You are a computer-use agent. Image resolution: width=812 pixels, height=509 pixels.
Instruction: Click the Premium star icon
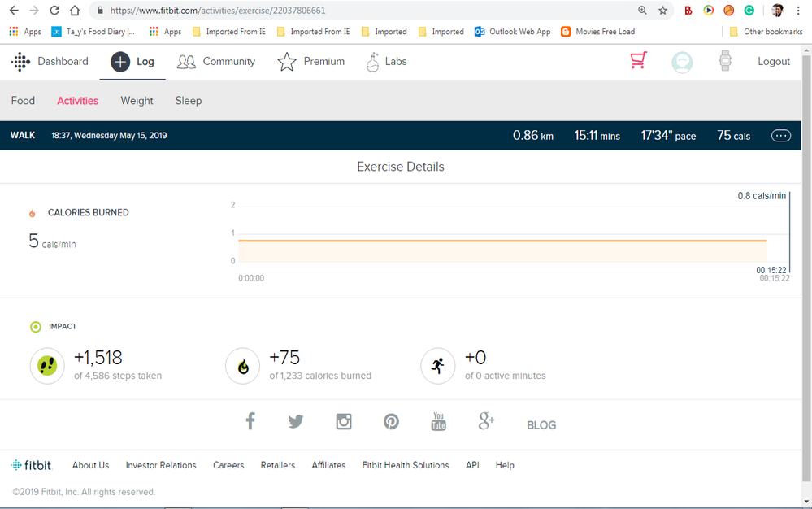tap(287, 62)
